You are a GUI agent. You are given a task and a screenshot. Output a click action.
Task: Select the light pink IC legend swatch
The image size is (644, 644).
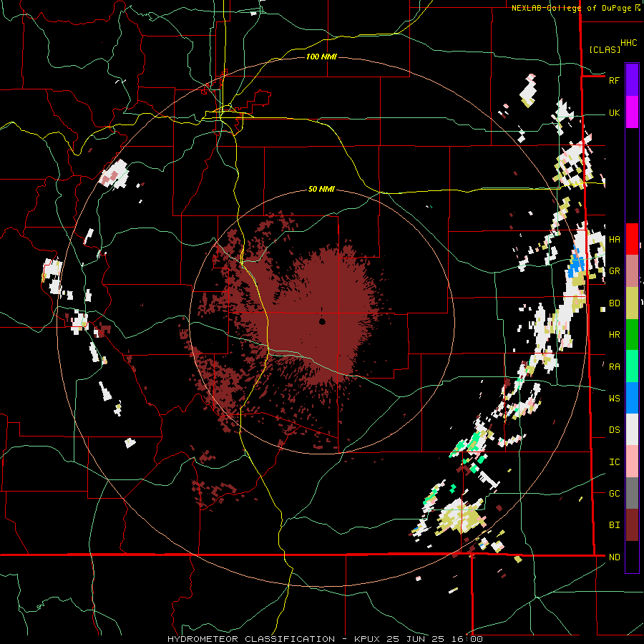(x=632, y=462)
